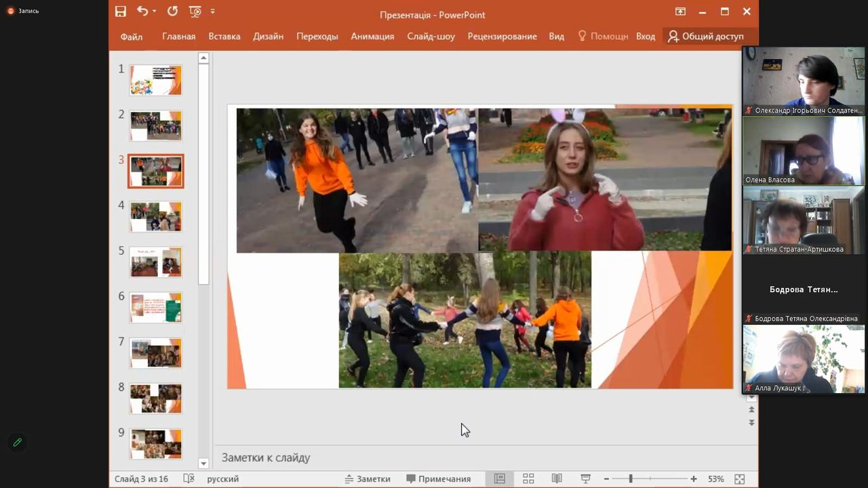
Task: Click the русский language indicator
Action: click(223, 479)
